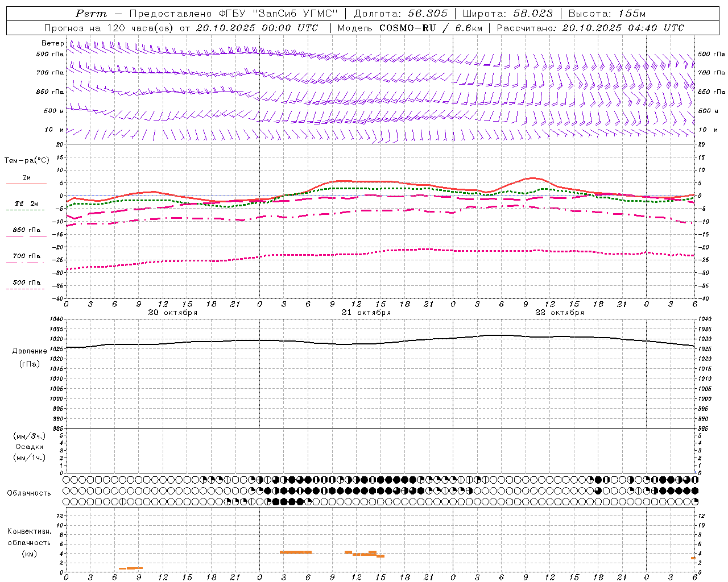Click the model name "COSMO-RU / 6.6км"
The height and width of the screenshot is (582, 728).
tap(431, 28)
